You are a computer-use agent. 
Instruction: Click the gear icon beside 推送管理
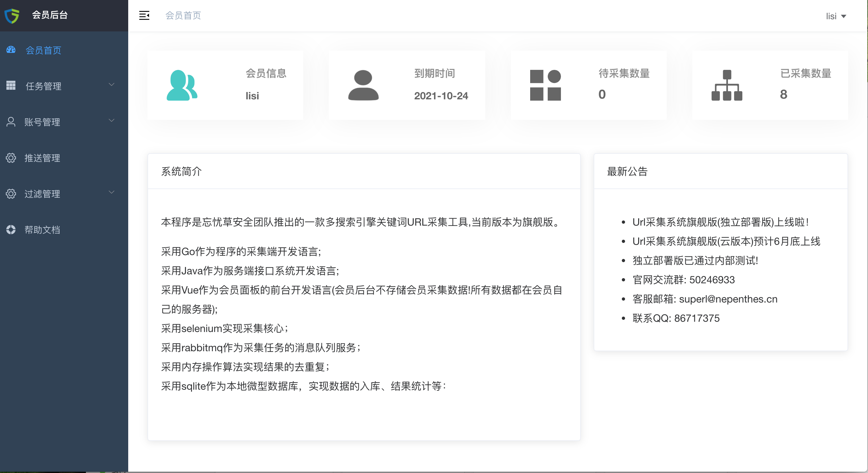[11, 158]
